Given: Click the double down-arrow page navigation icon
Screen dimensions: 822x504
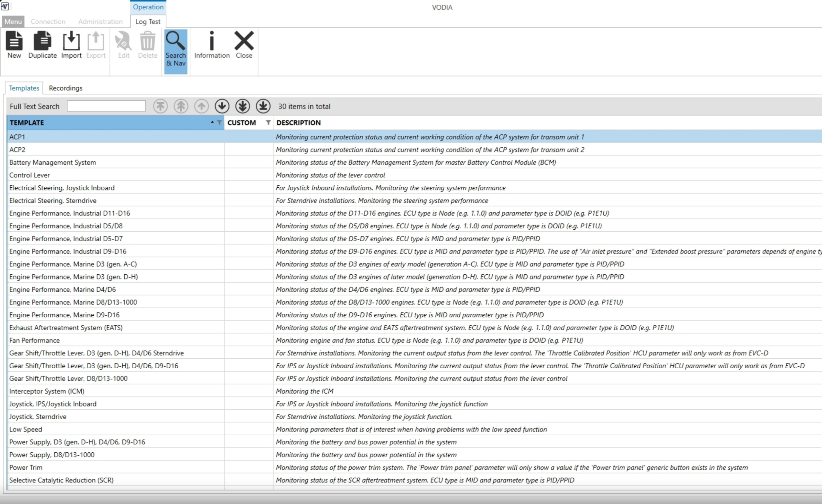Looking at the screenshot, I should coord(242,106).
